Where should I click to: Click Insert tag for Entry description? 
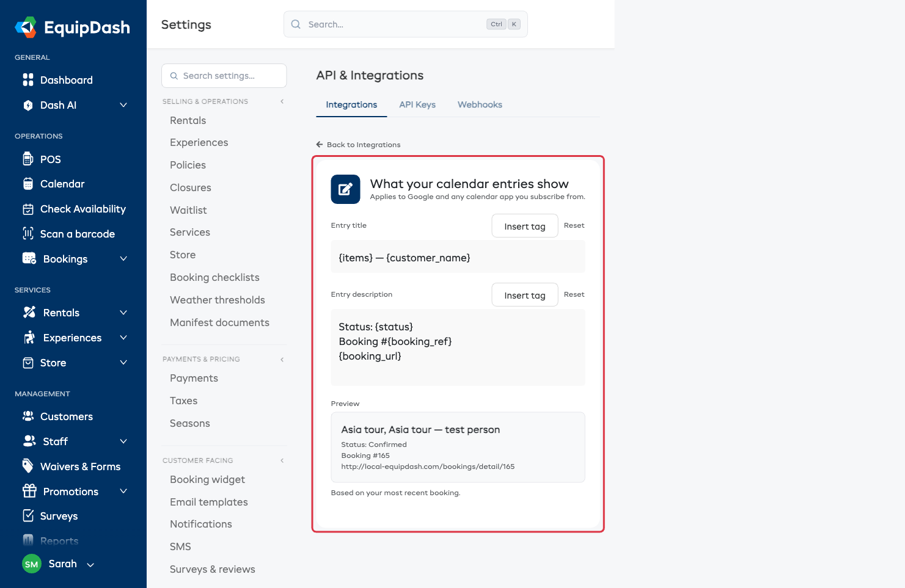pyautogui.click(x=525, y=295)
